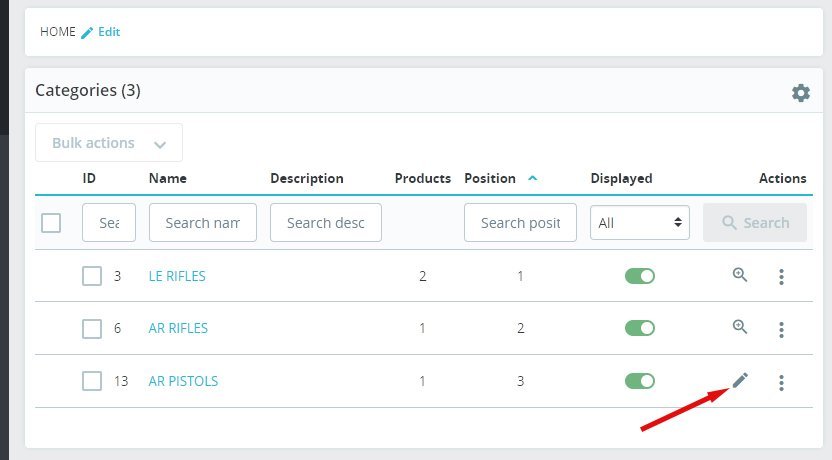832x460 pixels.
Task: Sort by the Name column header
Action: coord(168,178)
